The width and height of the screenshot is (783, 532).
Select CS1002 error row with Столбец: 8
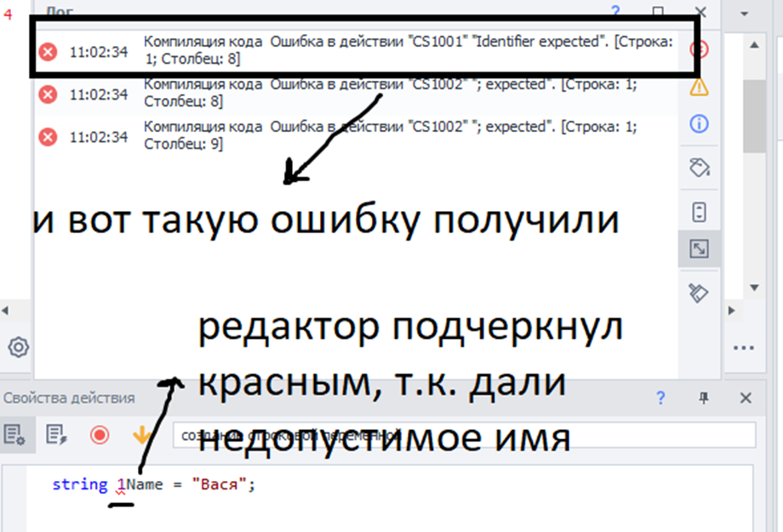[356, 93]
